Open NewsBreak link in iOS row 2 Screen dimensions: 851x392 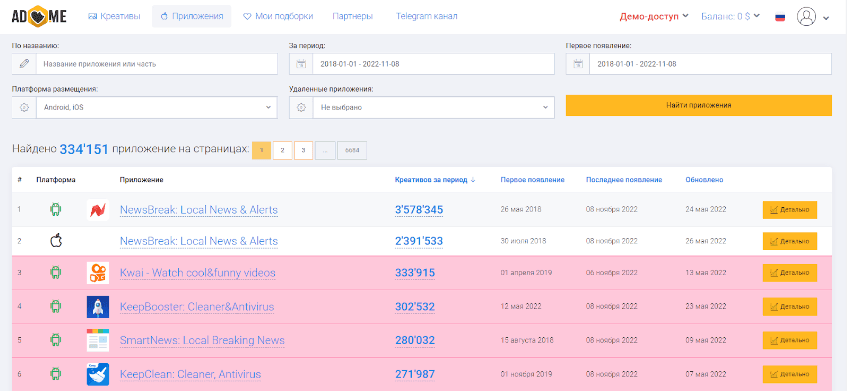pos(199,241)
